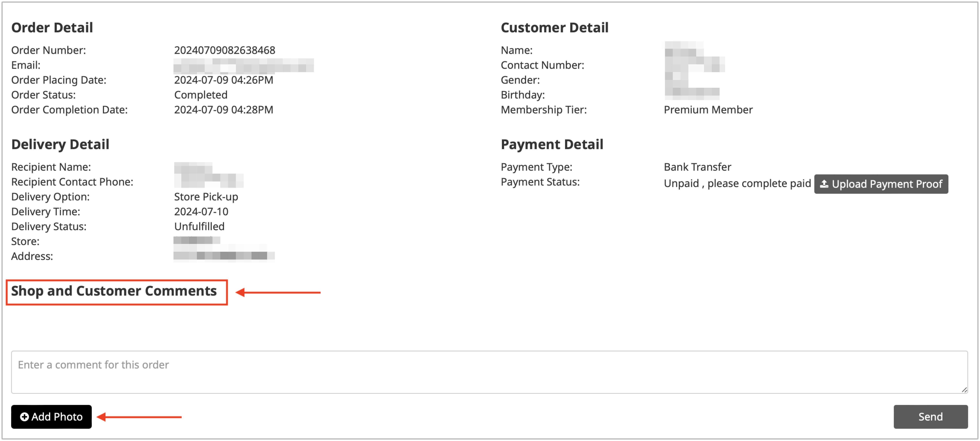Click the Store Pick-up delivery option

pyautogui.click(x=206, y=197)
